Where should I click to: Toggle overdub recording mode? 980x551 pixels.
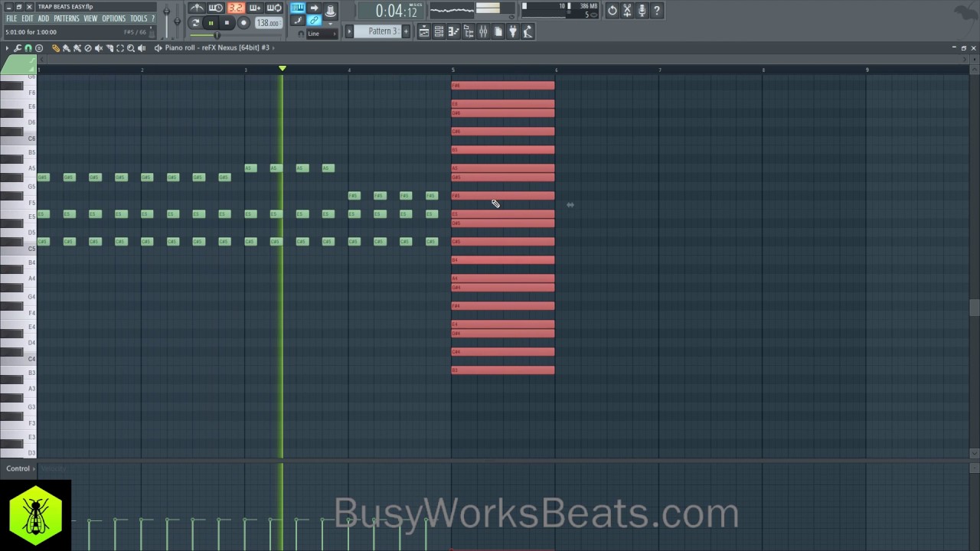click(x=254, y=8)
